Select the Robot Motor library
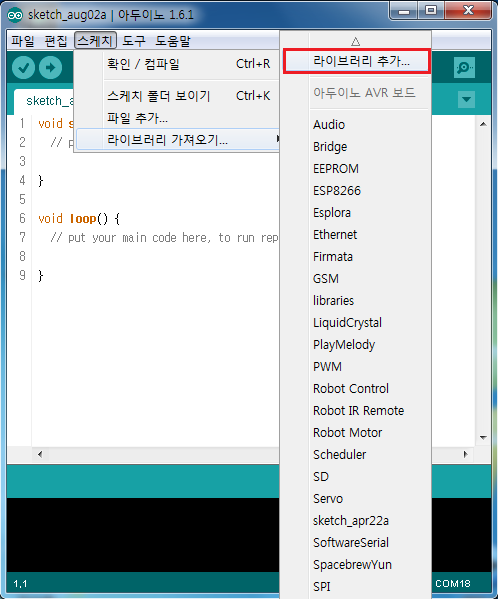The image size is (498, 599). [357, 433]
